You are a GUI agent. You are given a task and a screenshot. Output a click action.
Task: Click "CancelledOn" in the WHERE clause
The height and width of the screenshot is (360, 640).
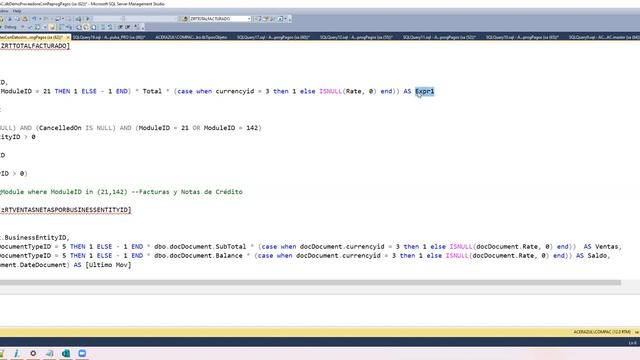pos(60,128)
